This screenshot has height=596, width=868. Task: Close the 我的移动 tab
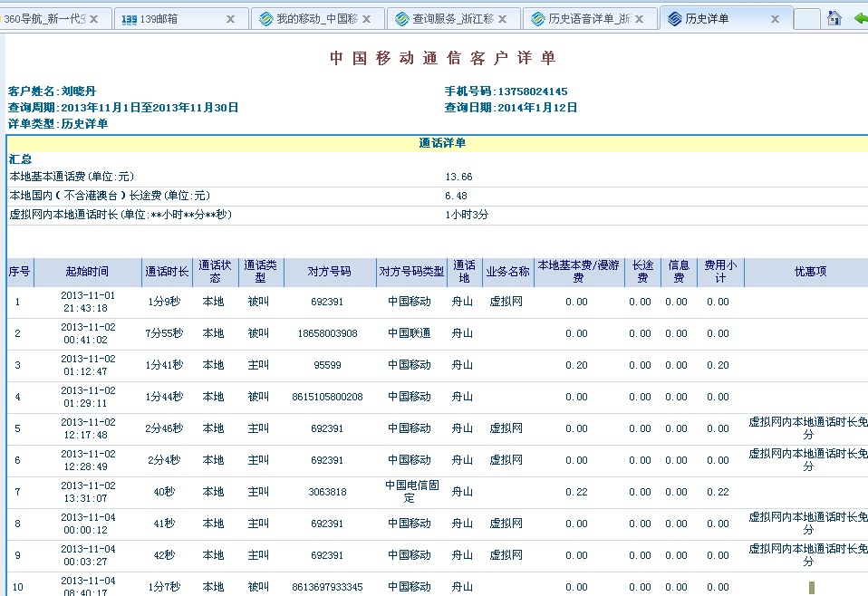click(367, 18)
